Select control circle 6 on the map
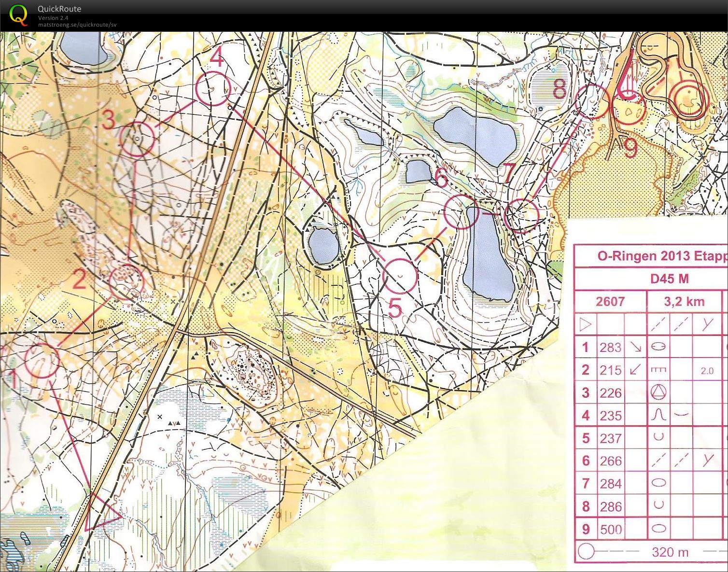This screenshot has width=728, height=572. click(x=462, y=211)
